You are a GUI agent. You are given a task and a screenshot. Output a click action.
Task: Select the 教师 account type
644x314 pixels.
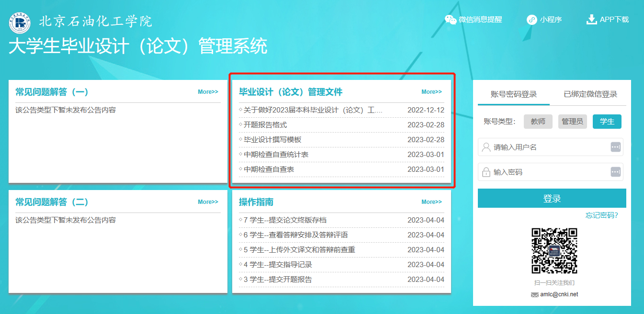[x=538, y=122]
